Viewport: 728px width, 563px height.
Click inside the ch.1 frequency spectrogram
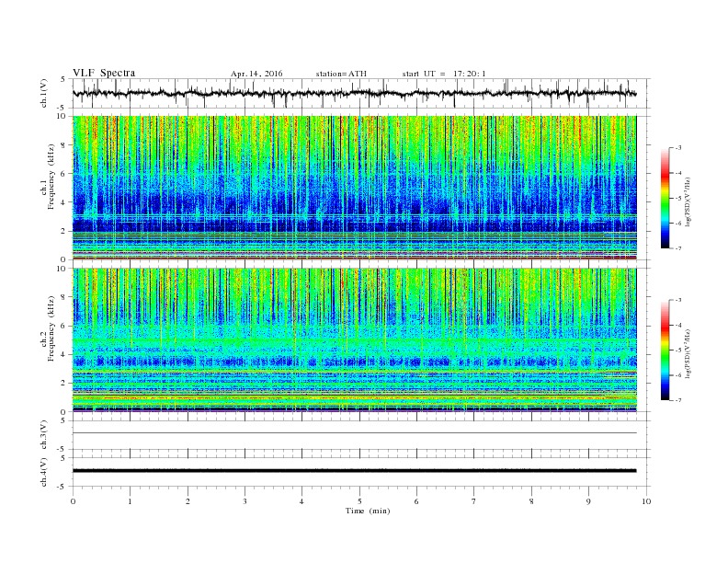point(354,188)
